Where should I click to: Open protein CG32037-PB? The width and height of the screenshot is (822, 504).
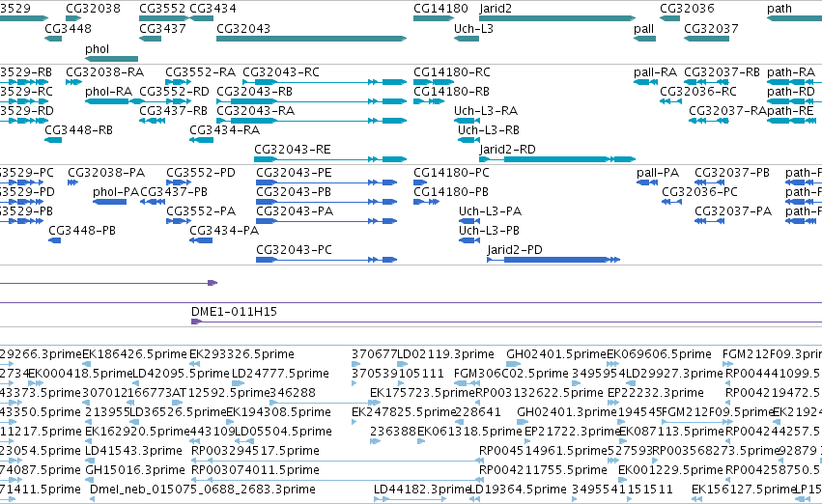point(732,173)
